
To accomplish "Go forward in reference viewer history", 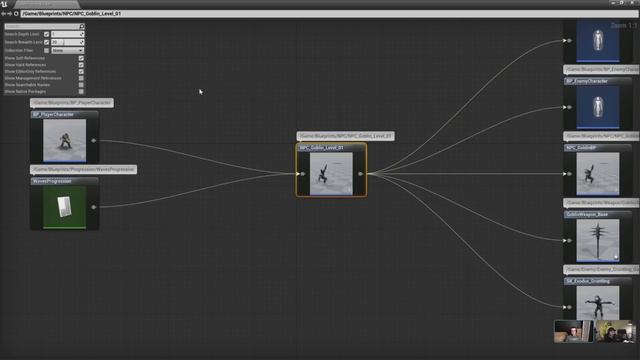I will point(10,13).
